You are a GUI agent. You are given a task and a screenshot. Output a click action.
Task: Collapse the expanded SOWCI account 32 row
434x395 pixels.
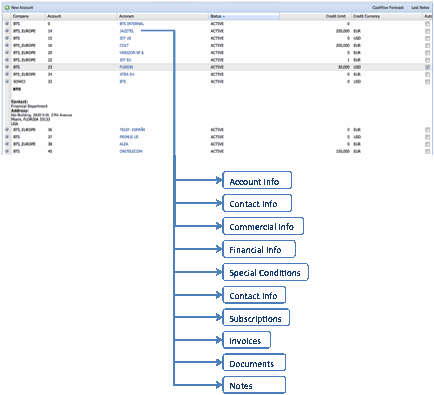[x=7, y=82]
